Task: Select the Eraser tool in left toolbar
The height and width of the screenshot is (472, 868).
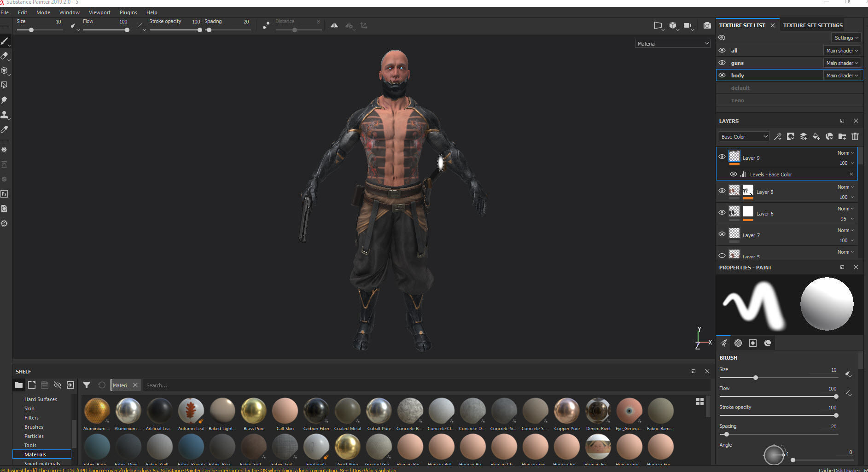Action: [x=5, y=56]
